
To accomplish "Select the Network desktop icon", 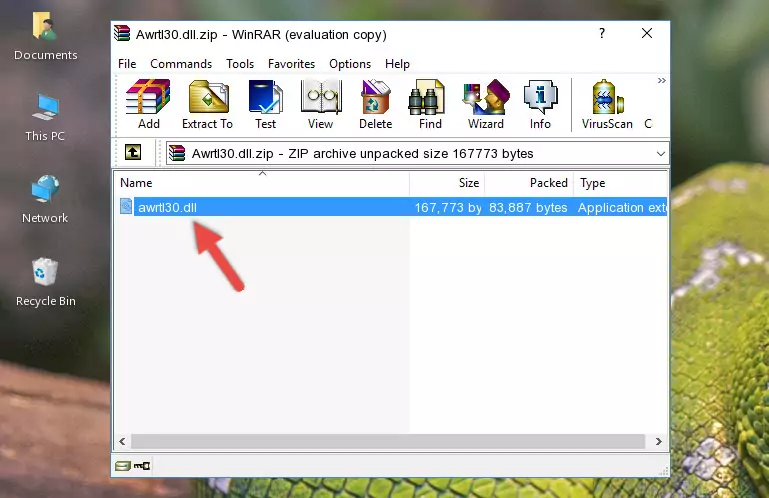I will (45, 199).
